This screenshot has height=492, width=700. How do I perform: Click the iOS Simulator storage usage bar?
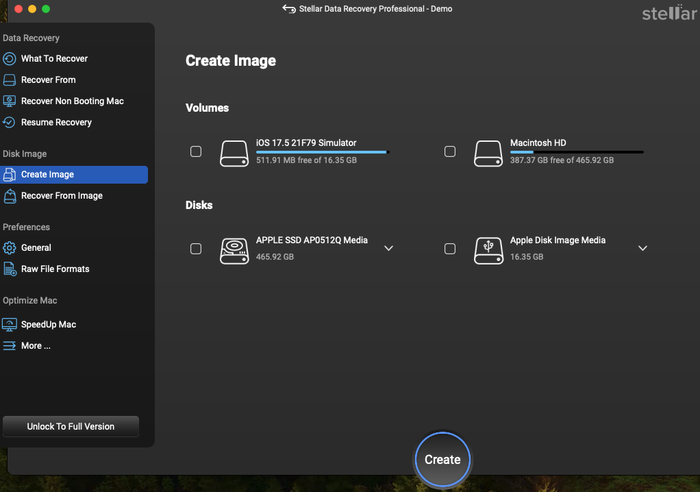323,152
